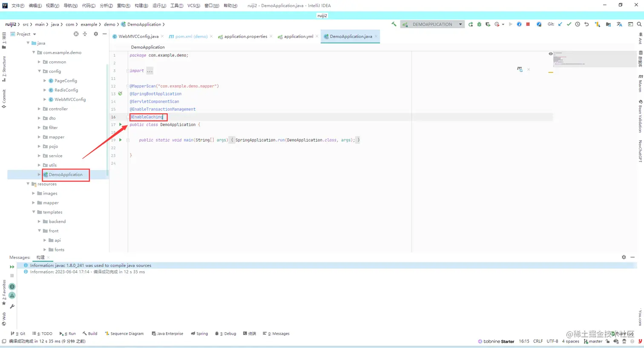Commit changes with the green checkmark

(569, 24)
